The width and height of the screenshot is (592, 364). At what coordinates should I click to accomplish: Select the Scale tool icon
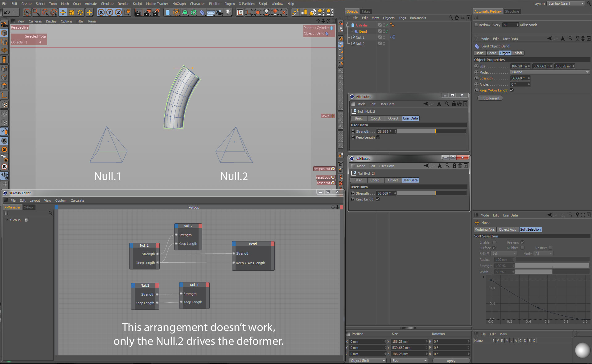pos(72,12)
